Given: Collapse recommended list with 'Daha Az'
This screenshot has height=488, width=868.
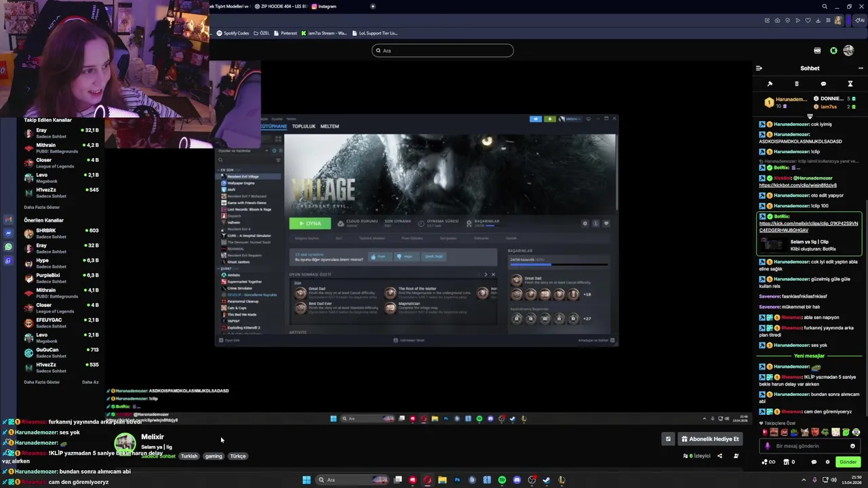Looking at the screenshot, I should (91, 382).
